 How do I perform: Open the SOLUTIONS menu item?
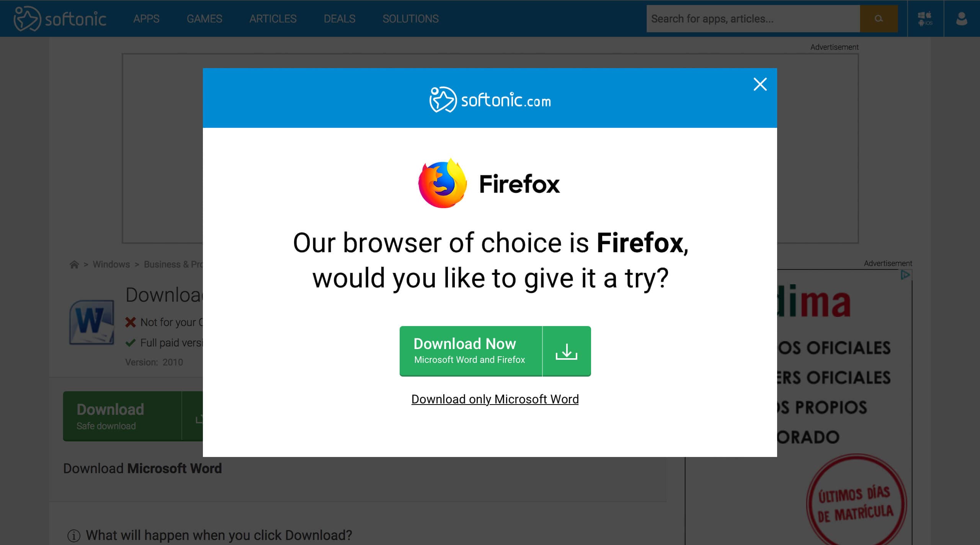(x=410, y=19)
